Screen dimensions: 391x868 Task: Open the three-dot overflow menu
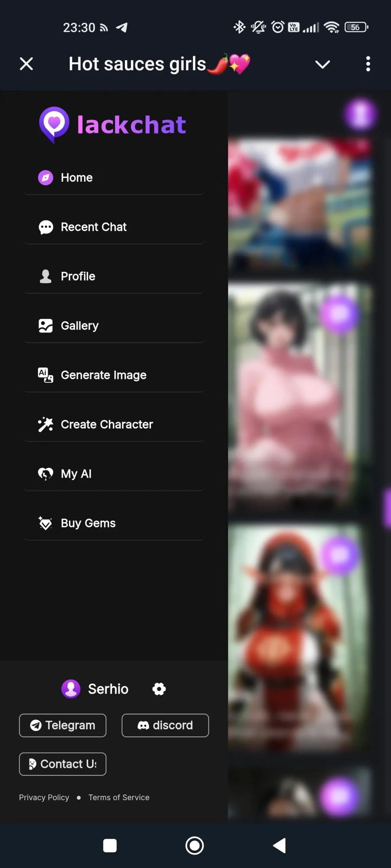tap(368, 64)
